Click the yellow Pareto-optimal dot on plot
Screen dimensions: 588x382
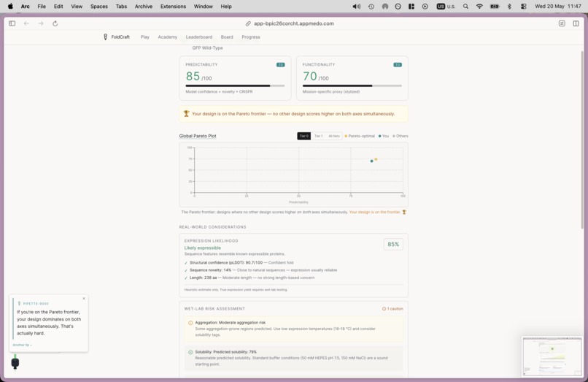point(376,159)
